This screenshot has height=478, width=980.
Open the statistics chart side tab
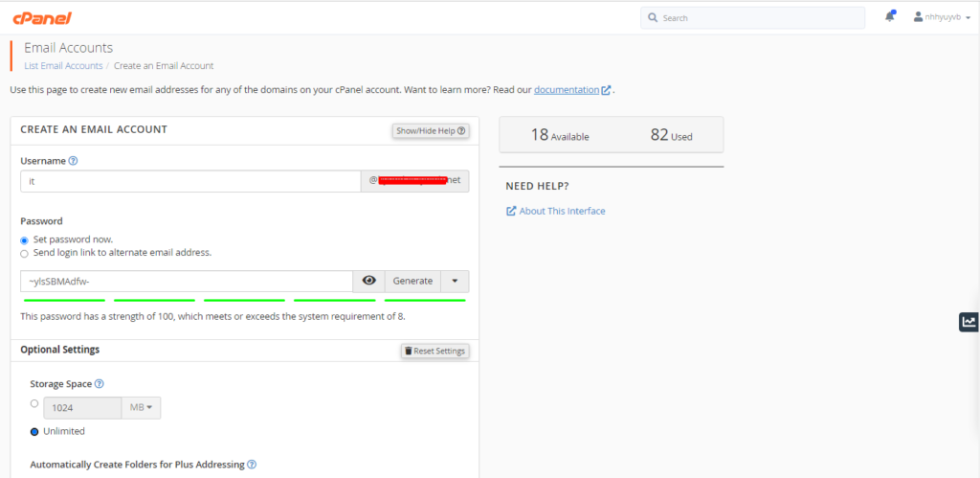(969, 322)
